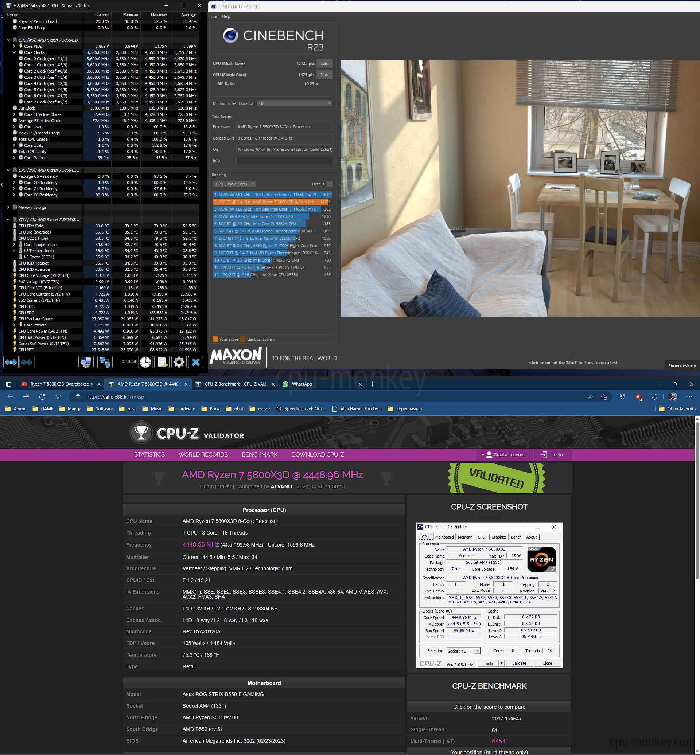
Task: Reset HWiNFO timer with the clock icon
Action: click(145, 362)
